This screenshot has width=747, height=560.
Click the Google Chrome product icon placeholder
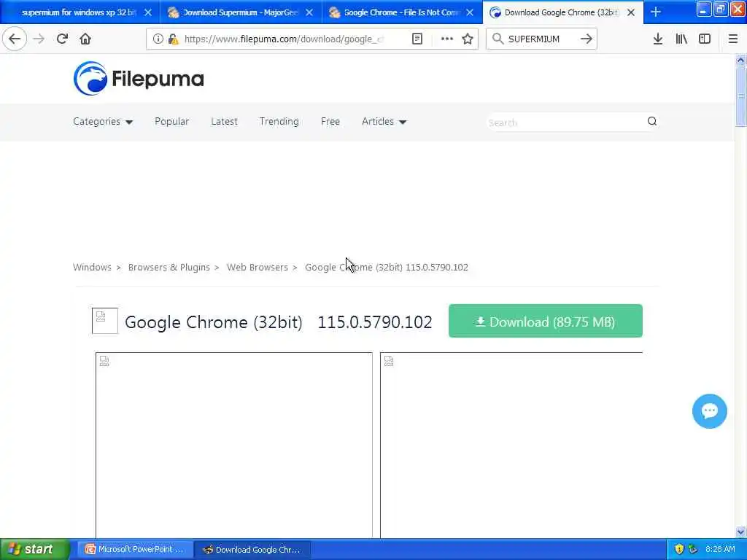(x=105, y=321)
